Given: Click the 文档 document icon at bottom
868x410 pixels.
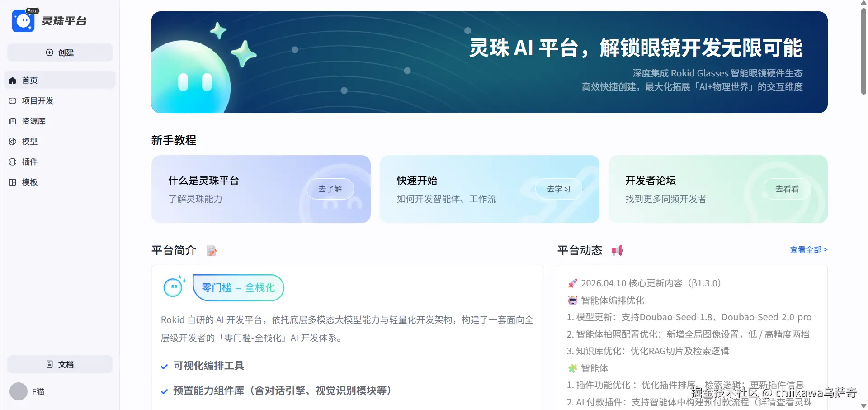Looking at the screenshot, I should (50, 364).
